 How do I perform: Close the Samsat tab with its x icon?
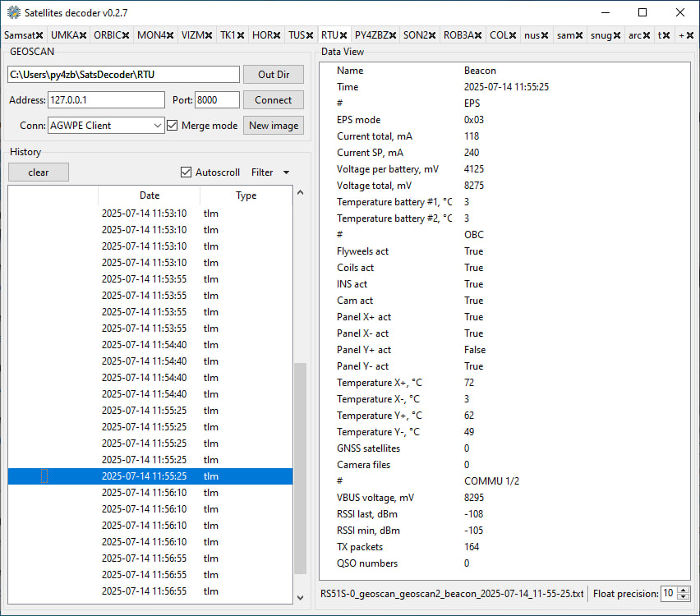pos(39,35)
